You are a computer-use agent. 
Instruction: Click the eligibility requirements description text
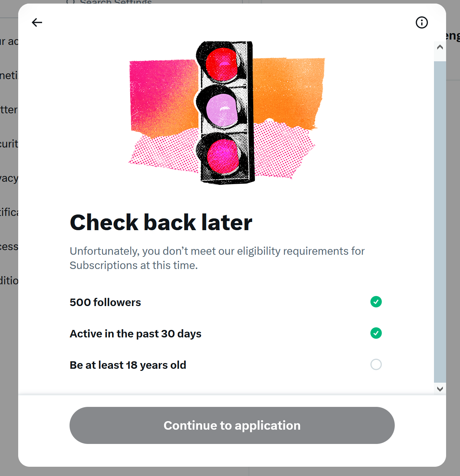point(217,258)
